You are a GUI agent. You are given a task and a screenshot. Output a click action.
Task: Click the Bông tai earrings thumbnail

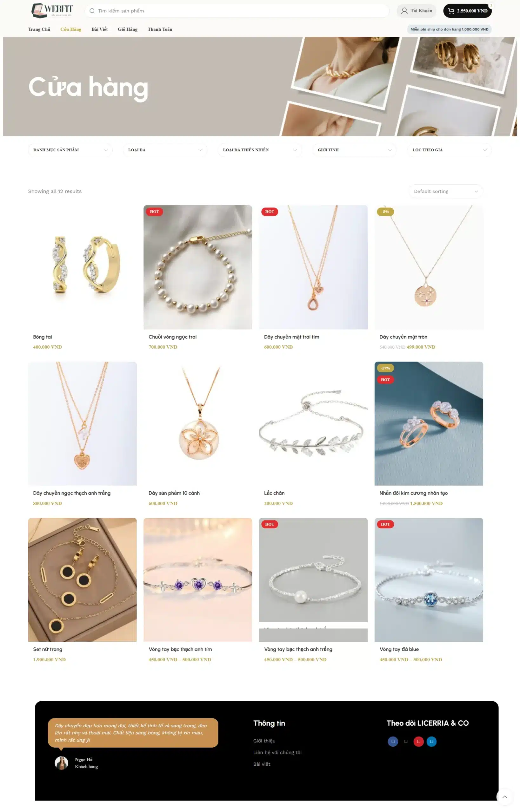click(83, 267)
